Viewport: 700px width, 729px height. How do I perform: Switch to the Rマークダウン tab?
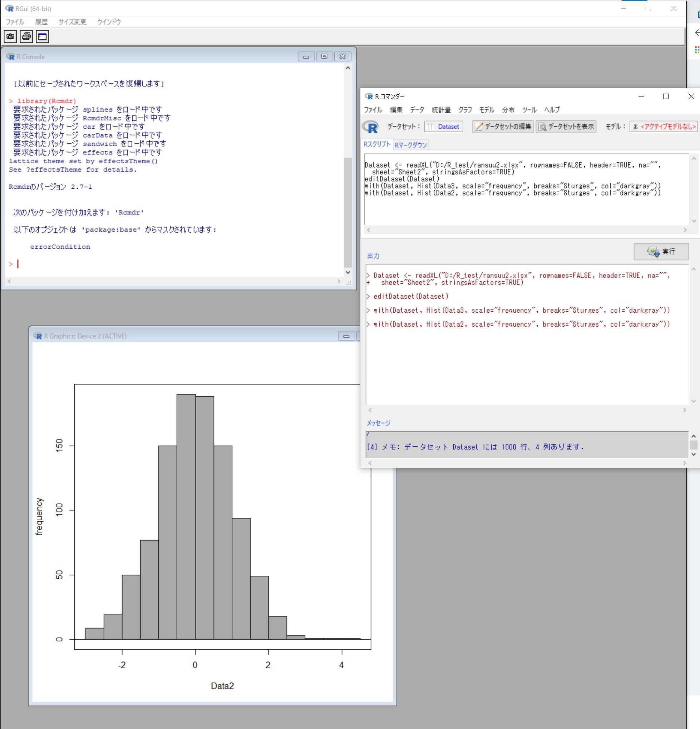click(410, 145)
